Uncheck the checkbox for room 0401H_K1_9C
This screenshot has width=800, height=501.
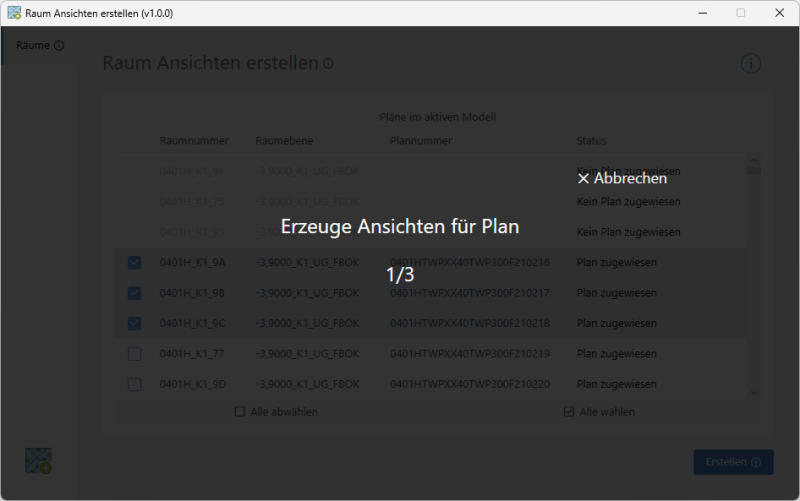pos(134,324)
